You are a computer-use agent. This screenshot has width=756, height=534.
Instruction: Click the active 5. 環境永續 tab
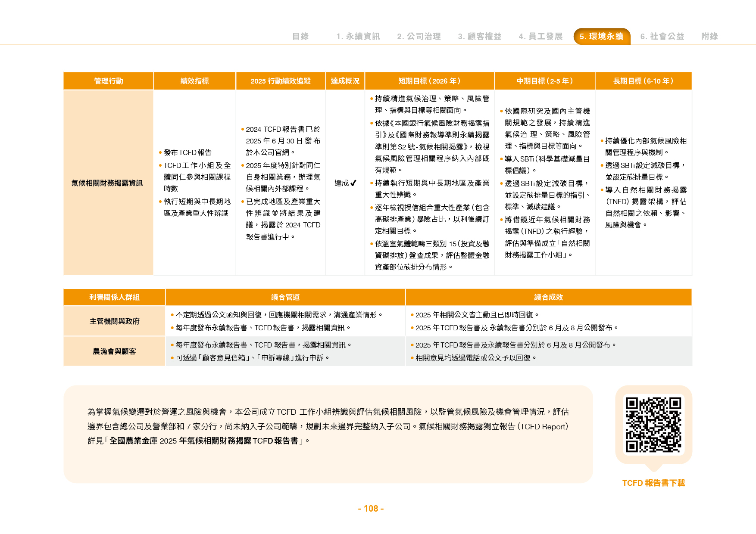click(x=602, y=37)
